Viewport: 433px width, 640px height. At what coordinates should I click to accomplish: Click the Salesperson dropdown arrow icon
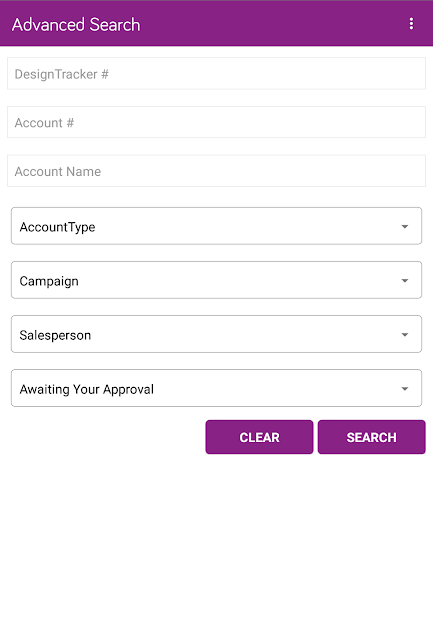tap(404, 335)
